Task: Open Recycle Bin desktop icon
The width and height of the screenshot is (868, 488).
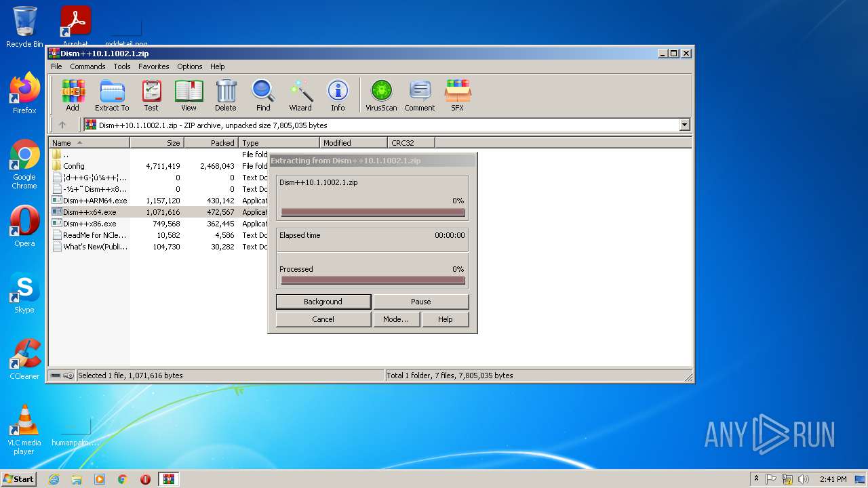Action: click(24, 27)
